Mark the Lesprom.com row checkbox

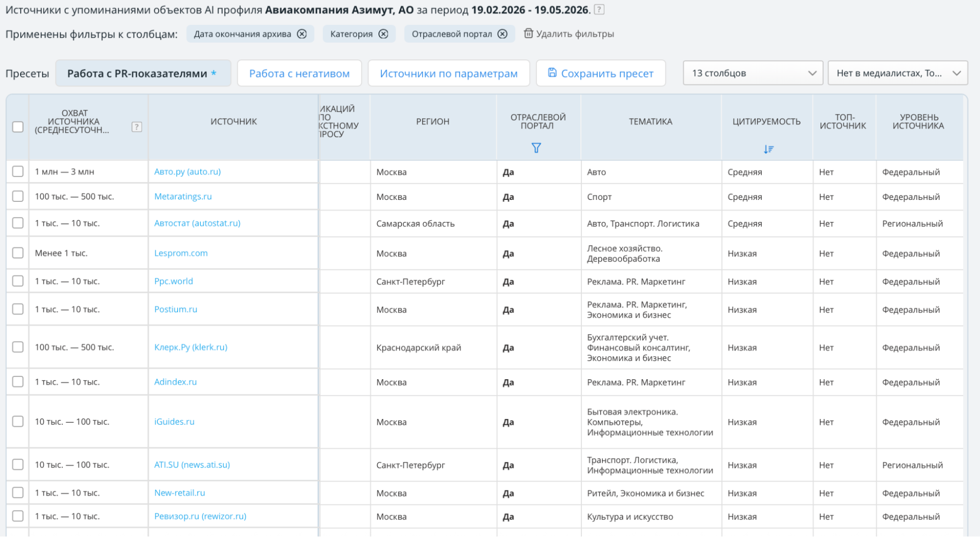coord(18,253)
